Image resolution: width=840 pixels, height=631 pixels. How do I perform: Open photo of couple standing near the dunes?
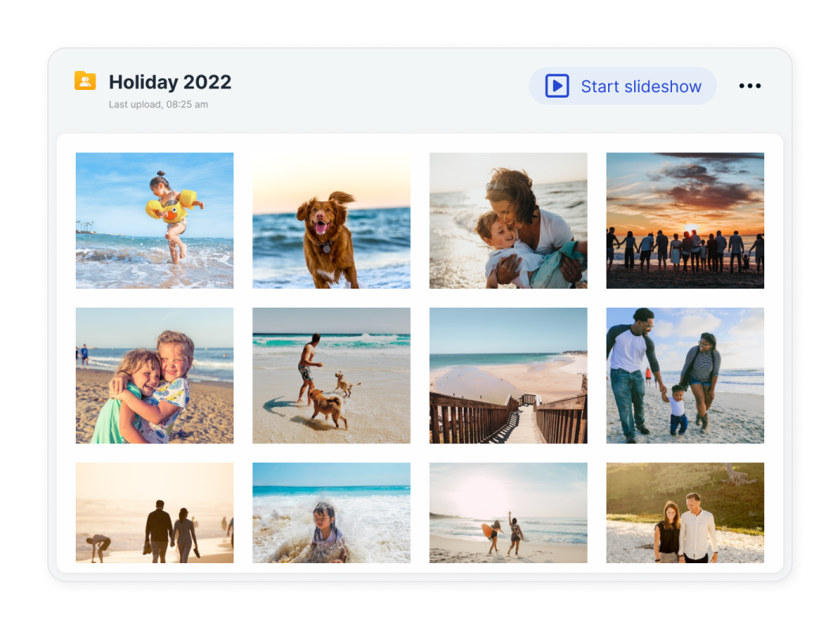(685, 513)
